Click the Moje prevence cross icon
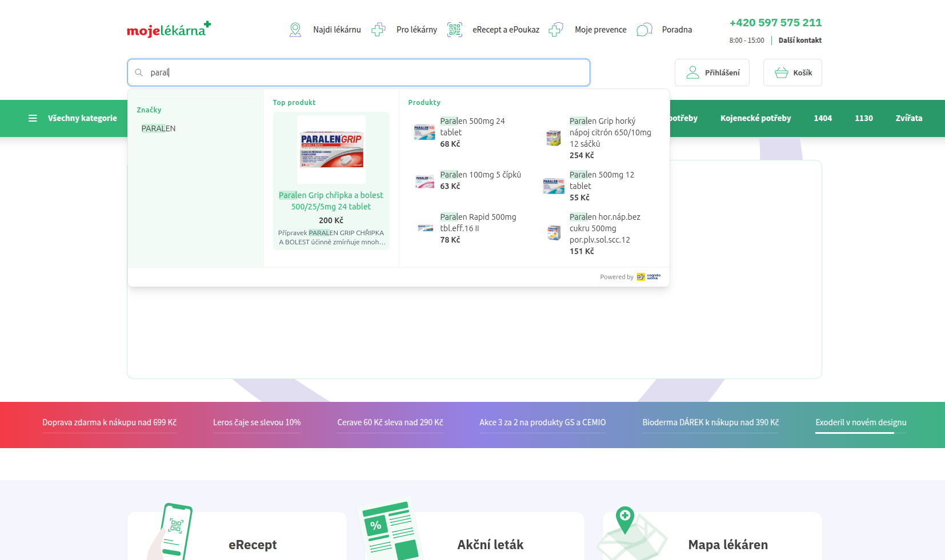 pos(556,30)
